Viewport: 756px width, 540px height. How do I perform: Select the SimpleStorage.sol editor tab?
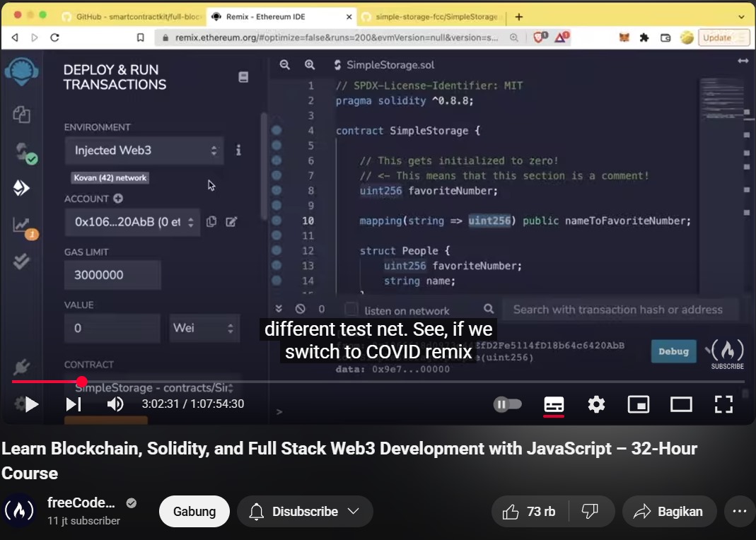[384, 64]
